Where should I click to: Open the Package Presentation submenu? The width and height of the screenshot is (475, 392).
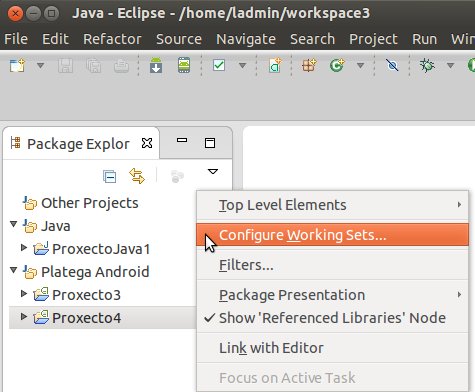[333, 295]
